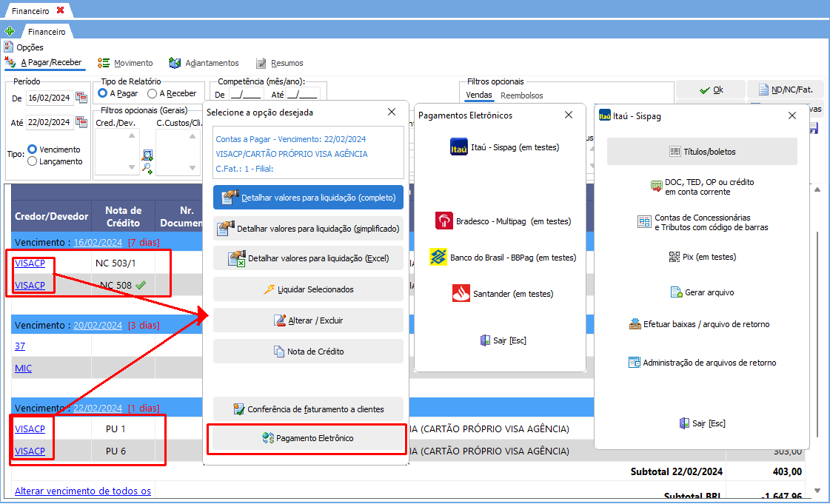This screenshot has height=504, width=830.
Task: Click the grid scroll-down arrow
Action: pos(817,490)
